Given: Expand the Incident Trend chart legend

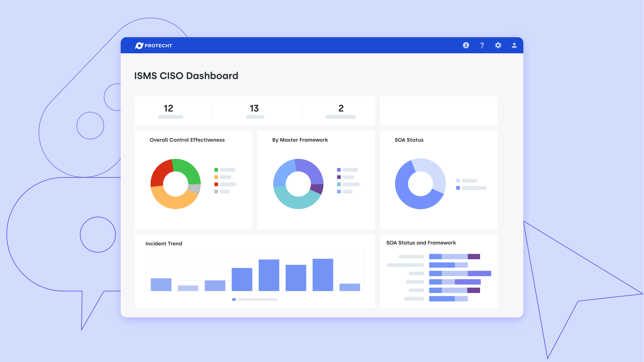Looking at the screenshot, I should click(x=255, y=299).
